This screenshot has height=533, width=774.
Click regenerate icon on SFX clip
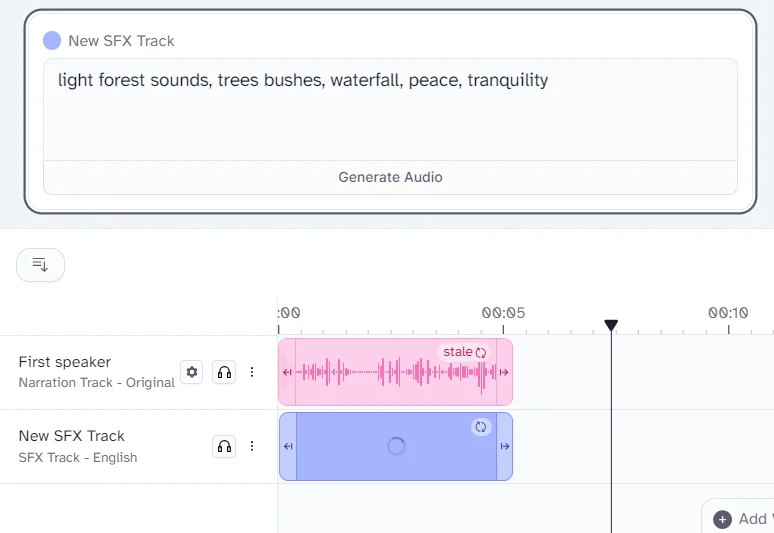481,427
